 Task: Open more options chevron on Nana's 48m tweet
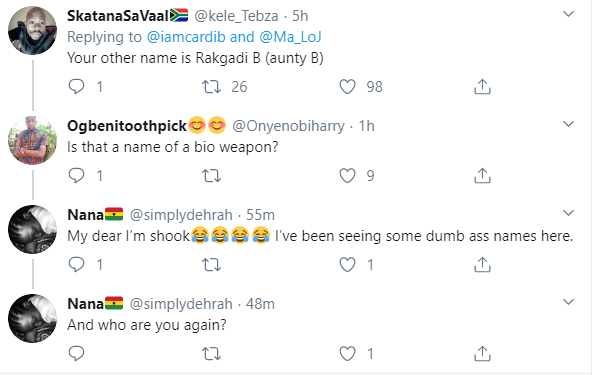tap(569, 302)
